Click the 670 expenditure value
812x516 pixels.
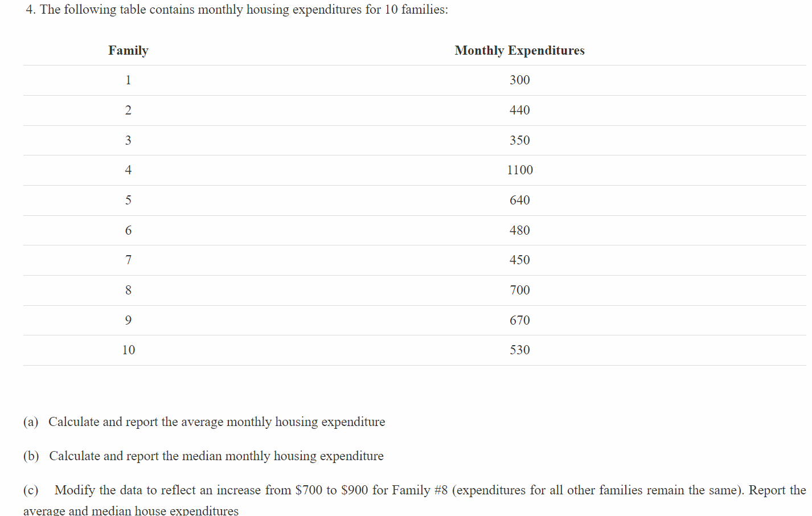519,321
